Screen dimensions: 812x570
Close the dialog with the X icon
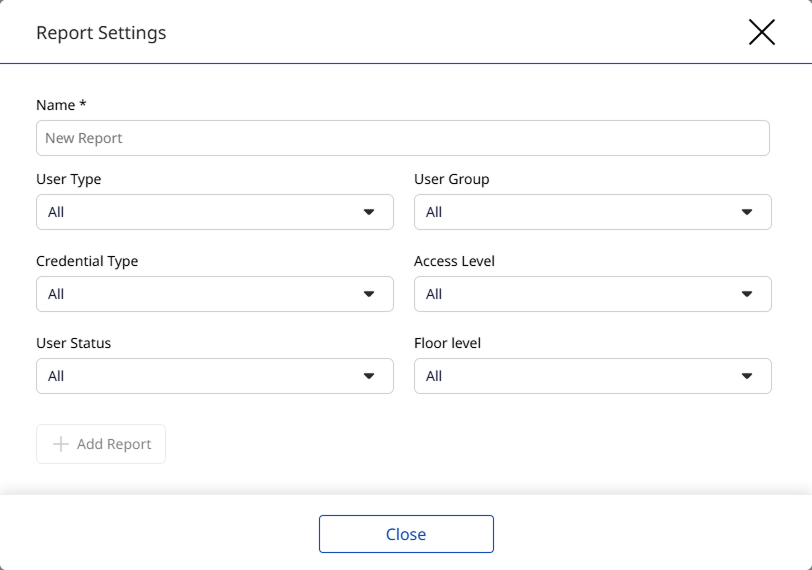(762, 32)
